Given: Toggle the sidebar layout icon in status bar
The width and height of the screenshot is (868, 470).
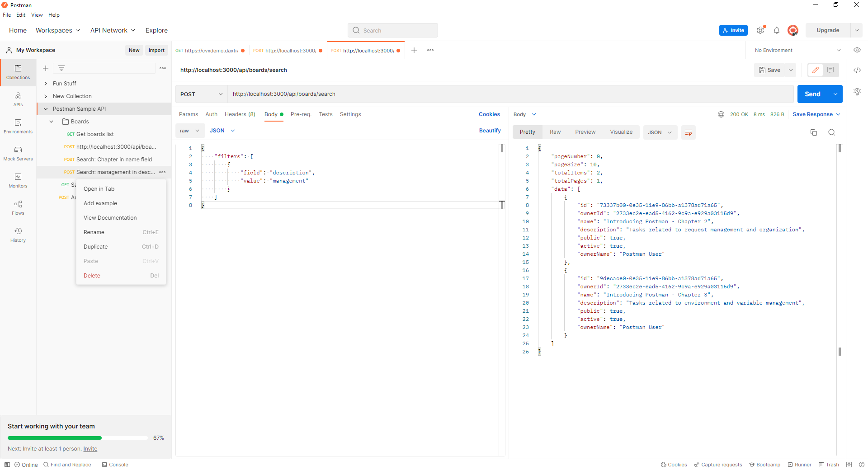Looking at the screenshot, I should [7, 465].
